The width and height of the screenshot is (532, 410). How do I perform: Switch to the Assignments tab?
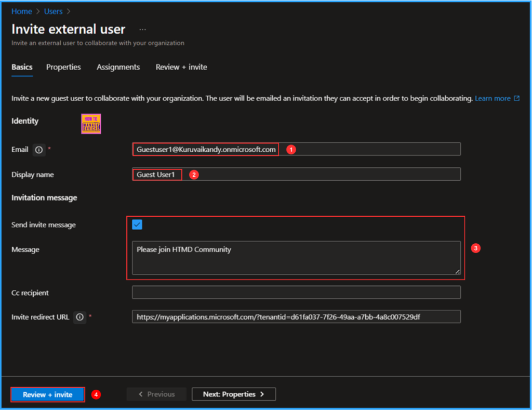[x=118, y=67]
